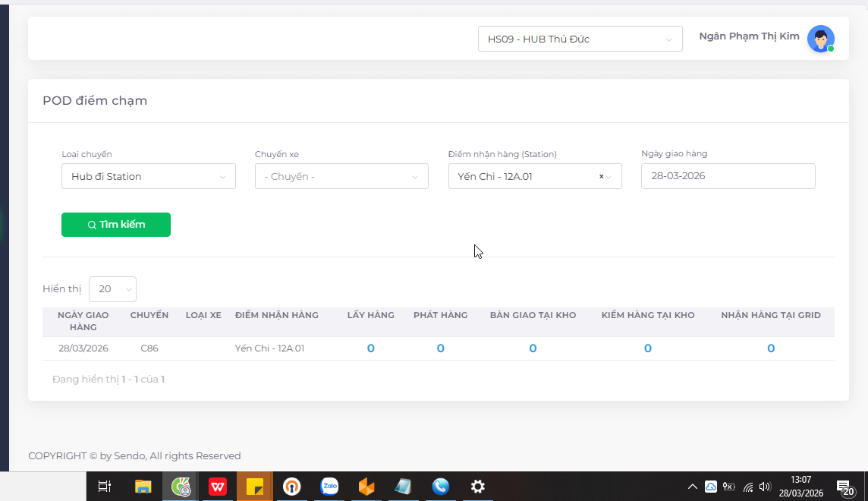
Task: Click the battery status tray icon
Action: (x=729, y=487)
